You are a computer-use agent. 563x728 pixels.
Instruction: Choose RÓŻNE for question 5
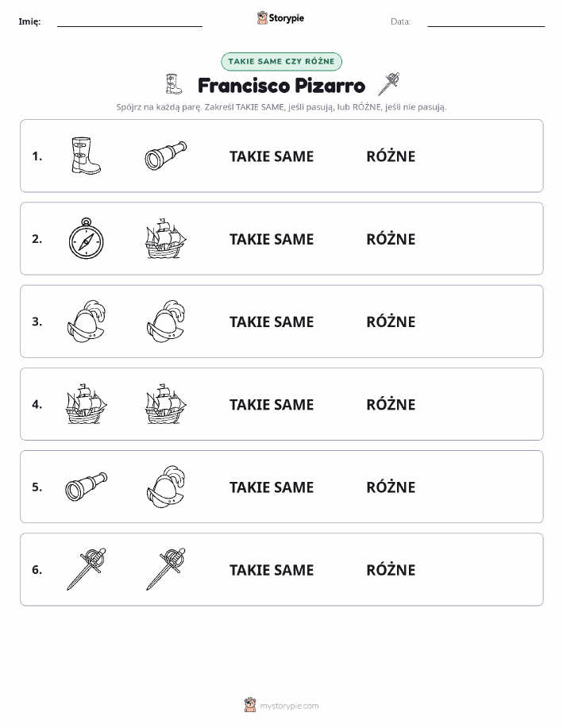point(391,487)
